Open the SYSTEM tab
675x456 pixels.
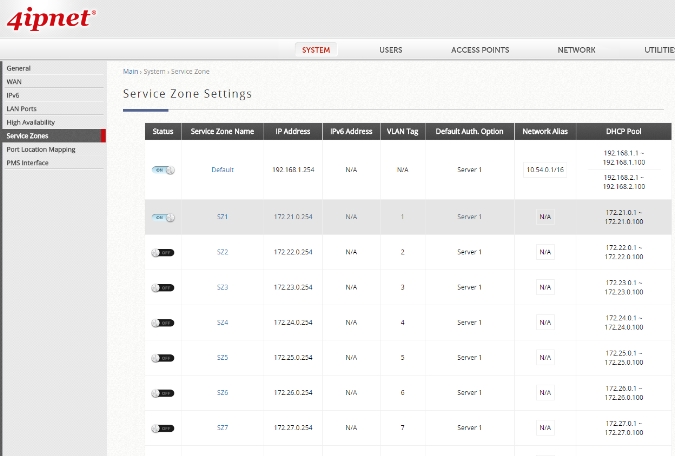[316, 50]
